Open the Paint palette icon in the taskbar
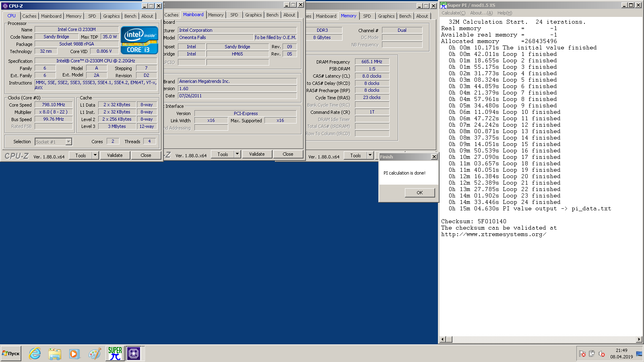The height and width of the screenshot is (362, 644). [x=95, y=354]
